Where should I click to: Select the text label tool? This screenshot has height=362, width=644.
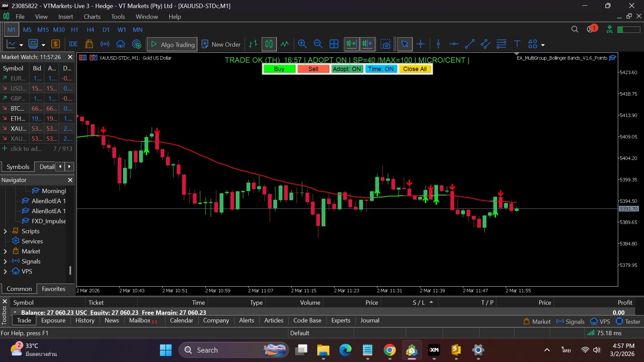click(x=517, y=44)
